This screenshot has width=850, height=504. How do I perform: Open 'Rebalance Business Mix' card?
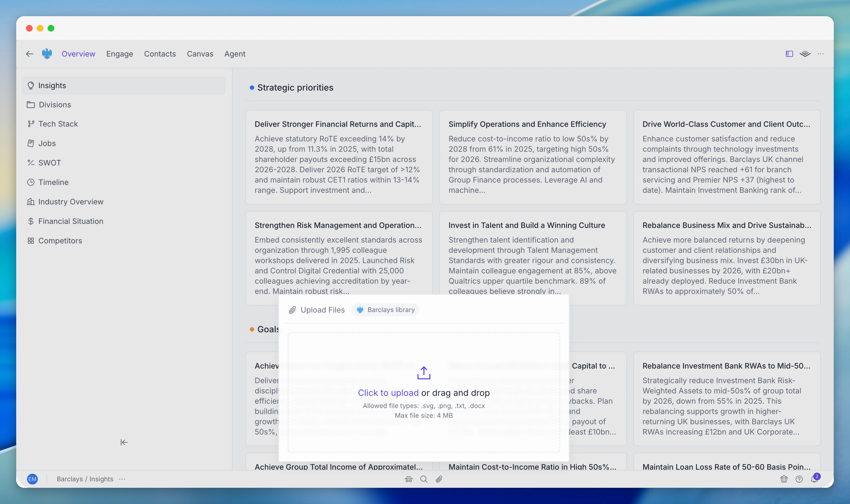coord(727,258)
